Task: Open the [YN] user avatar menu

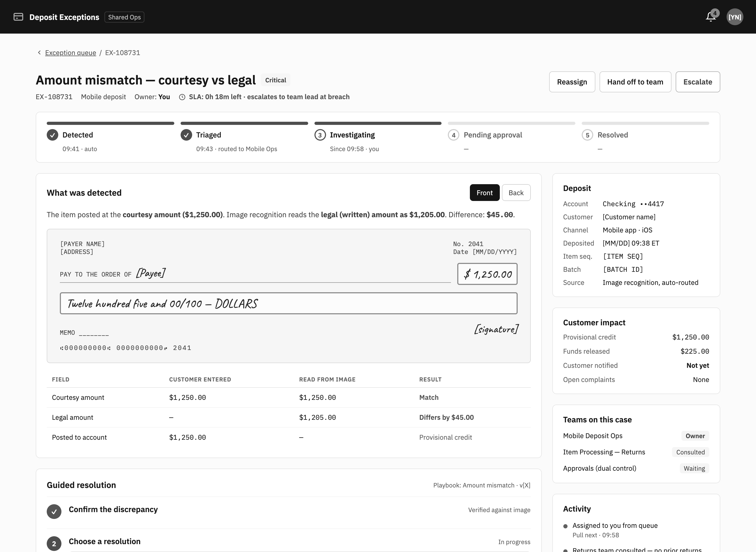Action: pyautogui.click(x=734, y=17)
